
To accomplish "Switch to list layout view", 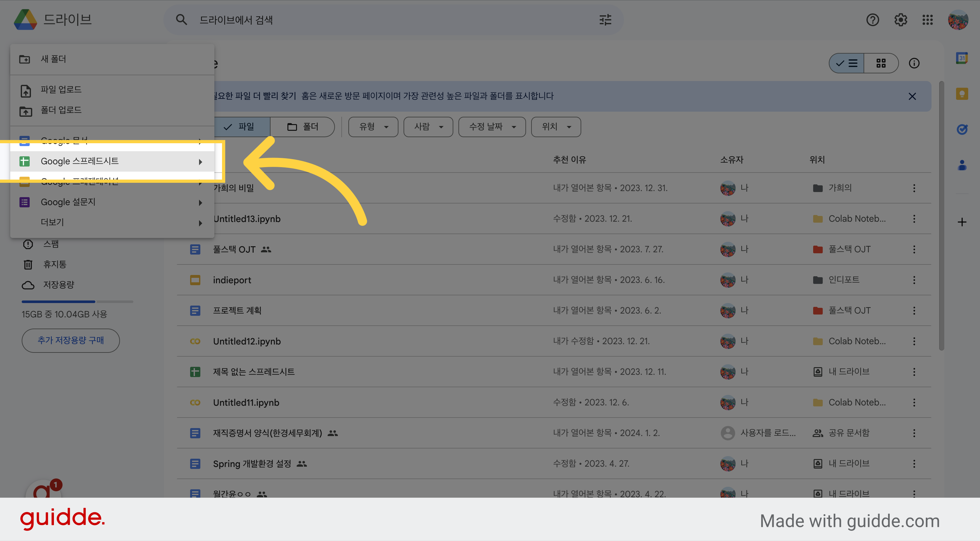I will click(846, 63).
